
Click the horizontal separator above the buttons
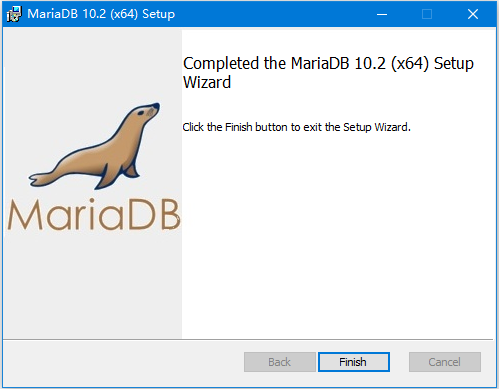248,339
